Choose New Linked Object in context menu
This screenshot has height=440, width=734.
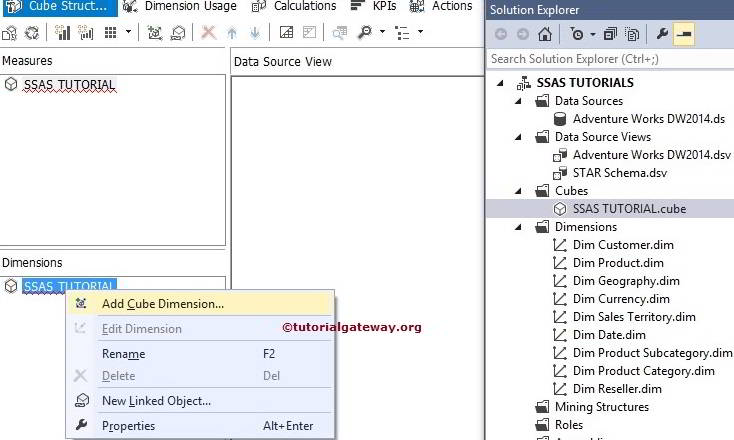click(x=201, y=401)
